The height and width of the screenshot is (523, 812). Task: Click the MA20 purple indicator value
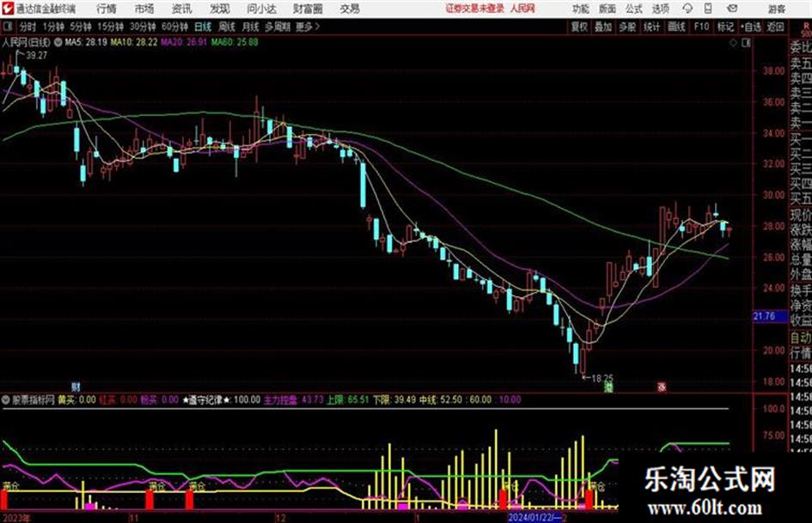click(184, 42)
